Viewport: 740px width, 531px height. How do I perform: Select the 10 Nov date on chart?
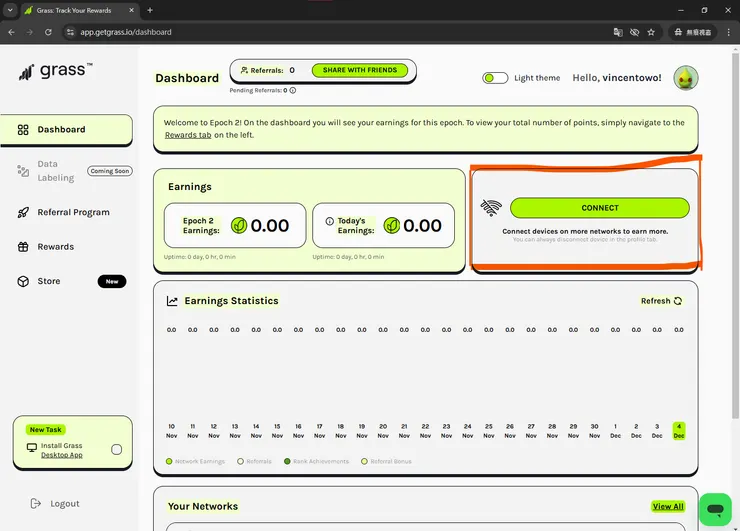pyautogui.click(x=171, y=431)
